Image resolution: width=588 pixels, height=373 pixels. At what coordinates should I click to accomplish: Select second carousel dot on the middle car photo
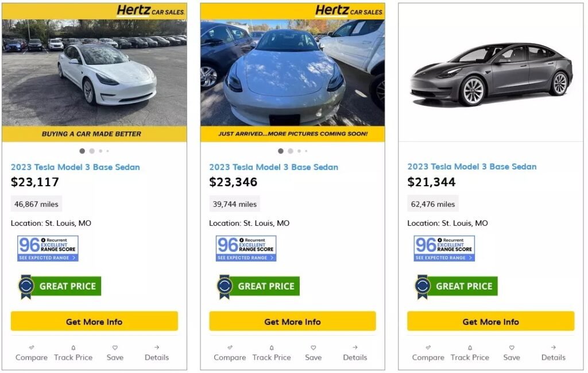pyautogui.click(x=290, y=151)
